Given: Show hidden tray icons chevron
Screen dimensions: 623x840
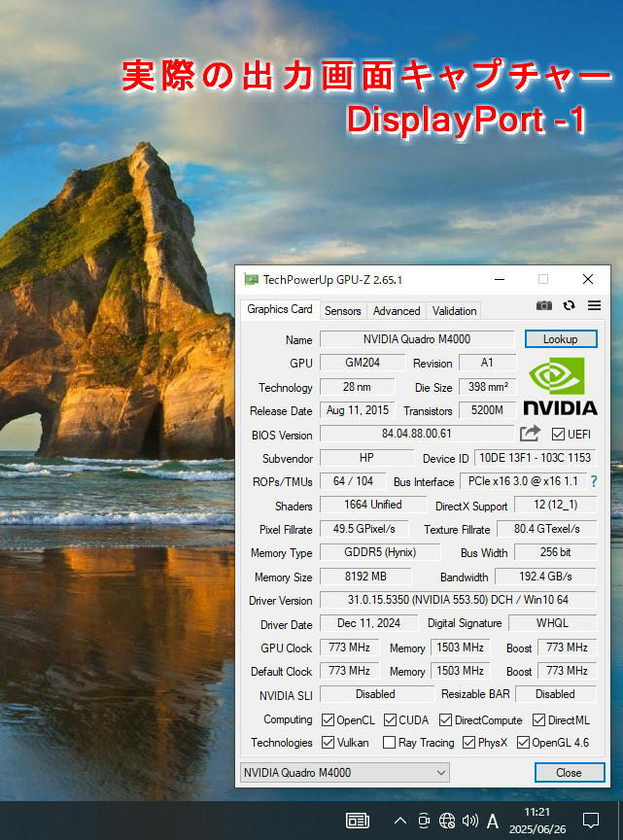Looking at the screenshot, I should coord(399,821).
